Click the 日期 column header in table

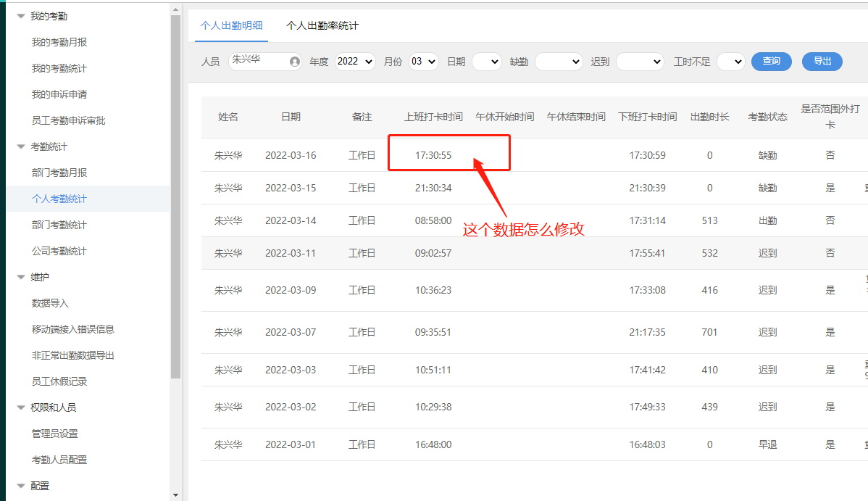pyautogui.click(x=291, y=117)
